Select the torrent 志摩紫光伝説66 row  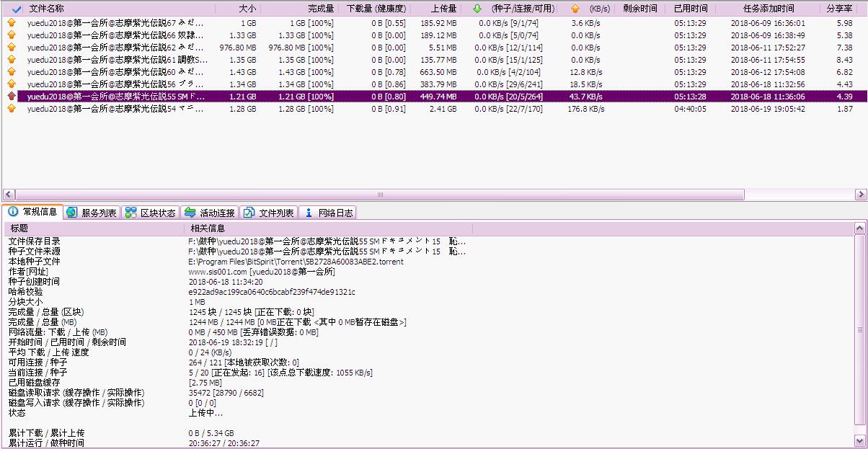click(115, 35)
